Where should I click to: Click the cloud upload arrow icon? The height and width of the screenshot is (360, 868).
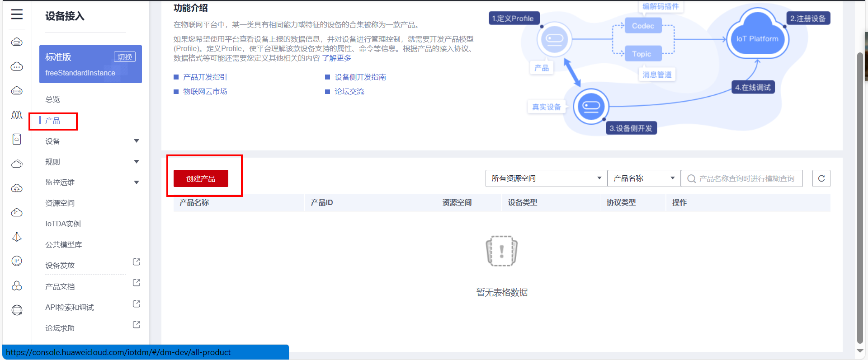point(17,188)
